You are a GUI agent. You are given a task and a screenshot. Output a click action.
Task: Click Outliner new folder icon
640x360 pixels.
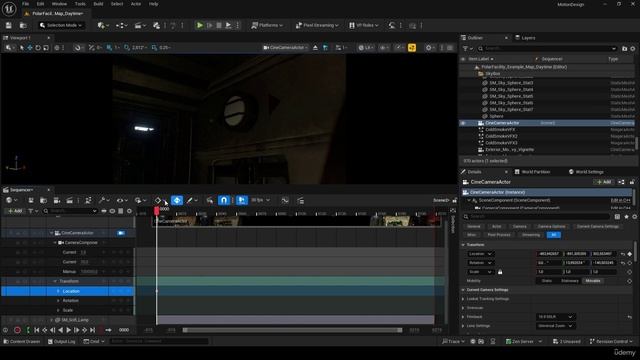point(624,49)
